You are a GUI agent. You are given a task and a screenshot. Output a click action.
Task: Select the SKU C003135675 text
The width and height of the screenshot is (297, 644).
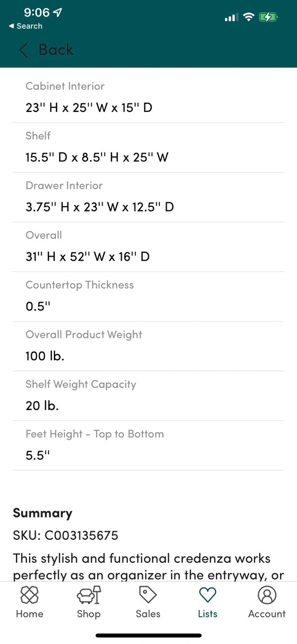point(65,535)
